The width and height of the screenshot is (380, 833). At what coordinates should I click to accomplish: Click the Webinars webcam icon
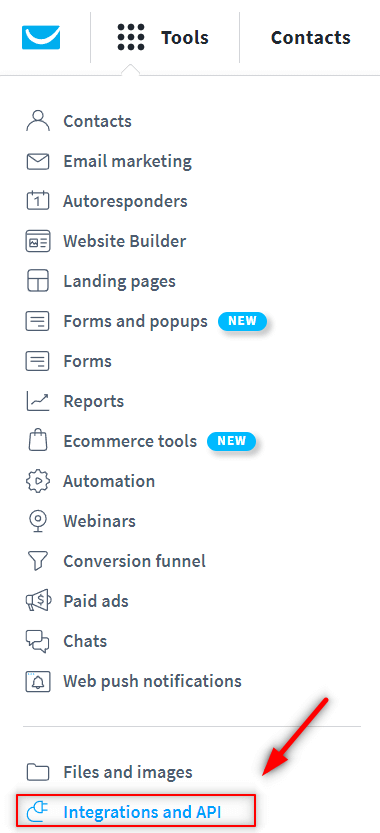[38, 521]
